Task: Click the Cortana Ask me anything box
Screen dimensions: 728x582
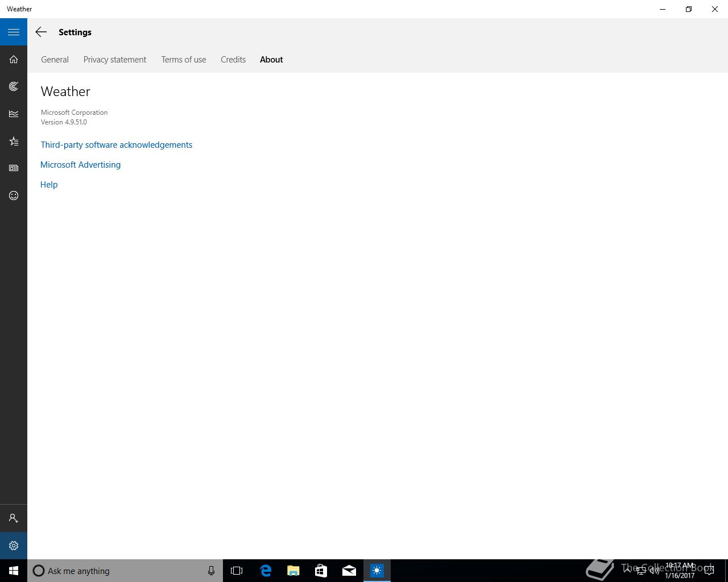Action: pos(125,571)
